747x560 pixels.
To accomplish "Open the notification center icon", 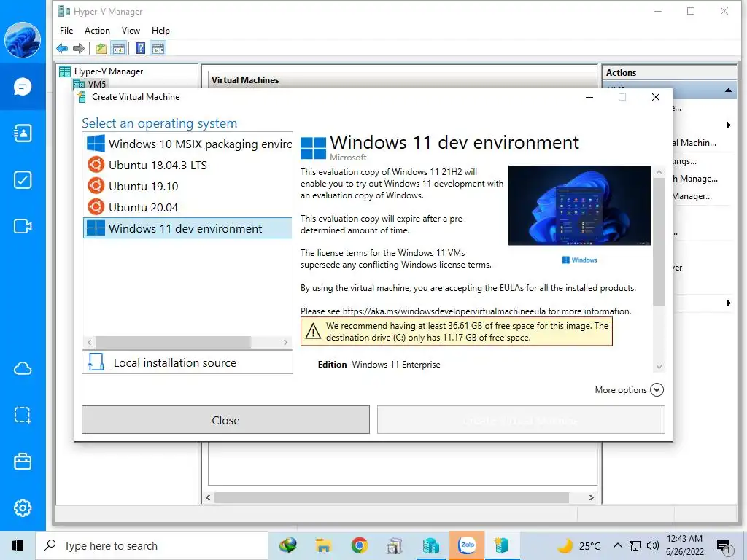I will point(724,547).
